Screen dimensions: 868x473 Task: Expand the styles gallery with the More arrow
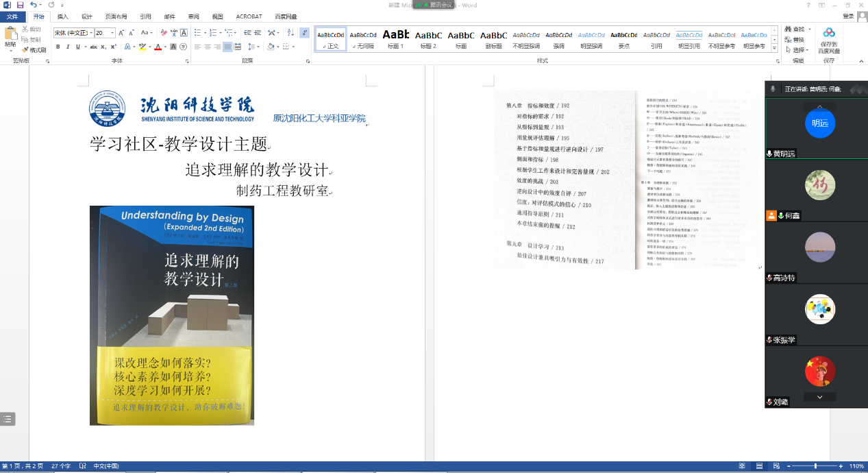pos(776,47)
